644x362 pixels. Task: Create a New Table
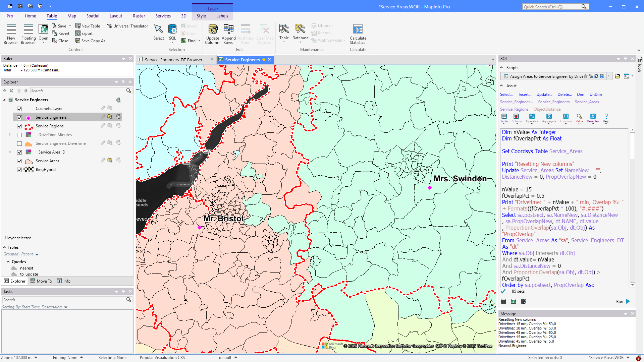point(88,26)
